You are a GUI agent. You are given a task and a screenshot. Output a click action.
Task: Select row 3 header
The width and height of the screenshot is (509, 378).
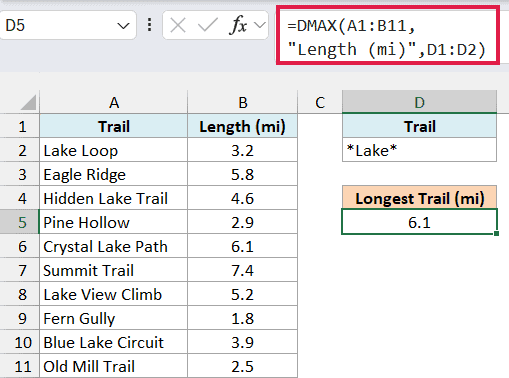[20, 174]
